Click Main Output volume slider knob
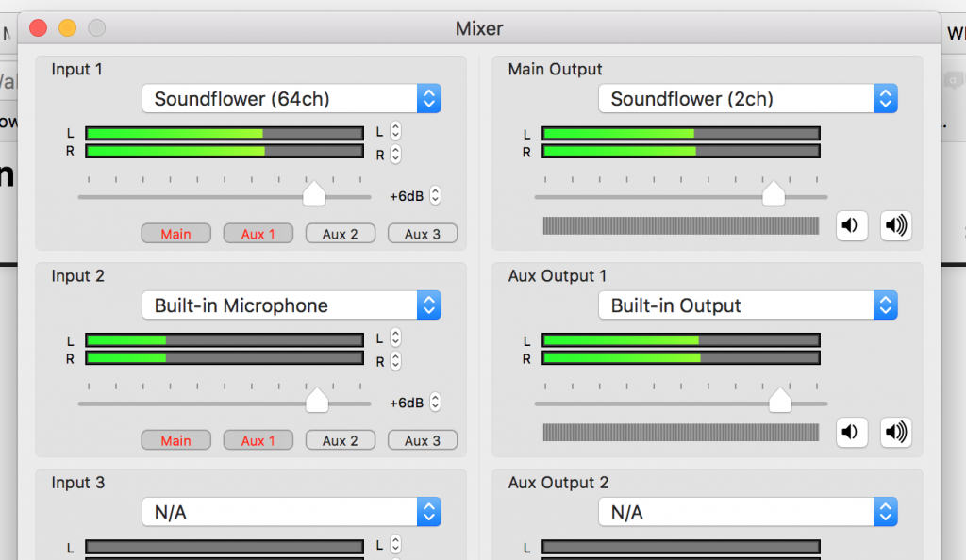The width and height of the screenshot is (966, 560). [774, 194]
